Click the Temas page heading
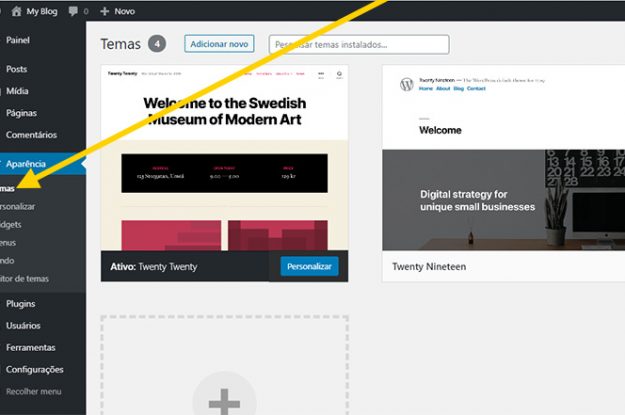The height and width of the screenshot is (415, 625). pyautogui.click(x=120, y=44)
